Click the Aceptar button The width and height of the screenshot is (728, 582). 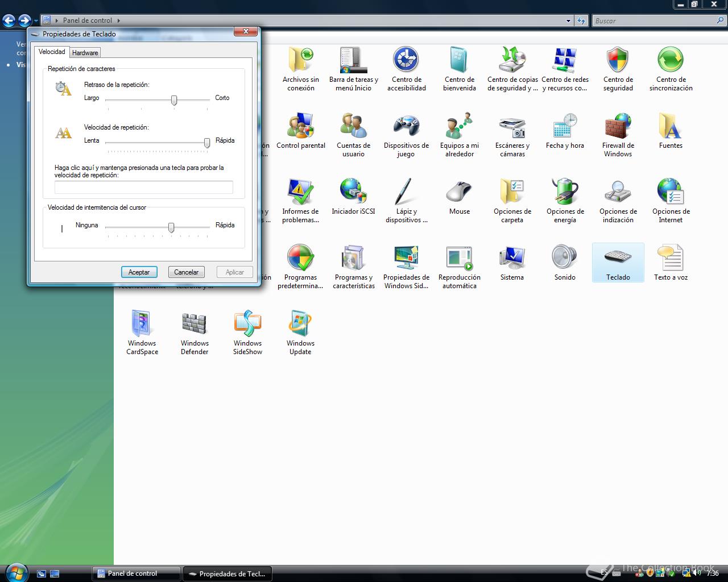pyautogui.click(x=139, y=272)
